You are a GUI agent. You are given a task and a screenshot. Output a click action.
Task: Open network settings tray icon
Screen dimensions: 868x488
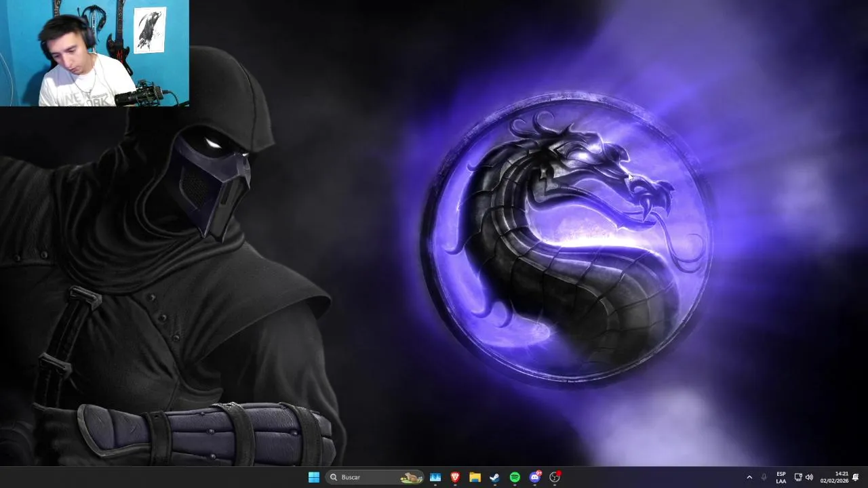[798, 477]
